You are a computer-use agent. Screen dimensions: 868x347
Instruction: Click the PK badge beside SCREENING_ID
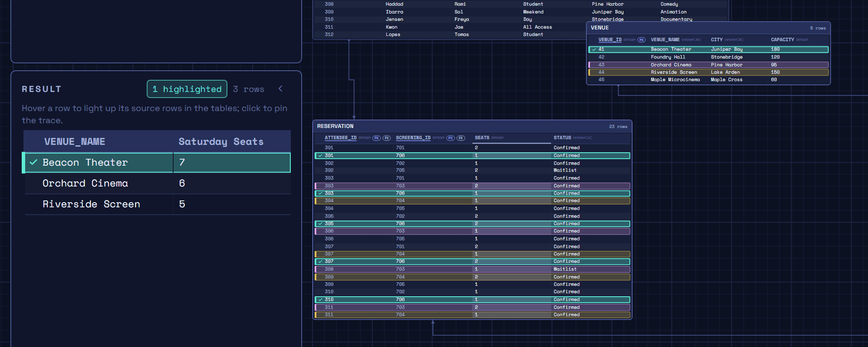point(450,138)
